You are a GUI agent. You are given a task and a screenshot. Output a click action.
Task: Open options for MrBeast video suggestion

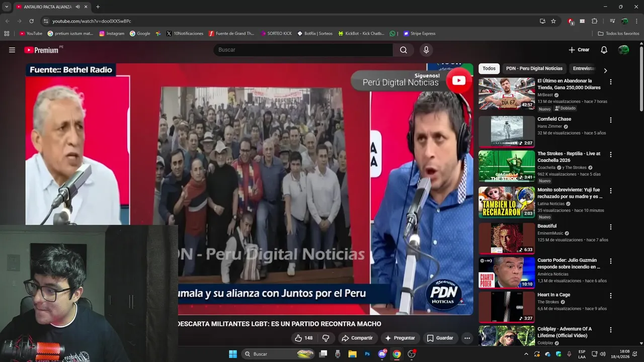pos(611,82)
